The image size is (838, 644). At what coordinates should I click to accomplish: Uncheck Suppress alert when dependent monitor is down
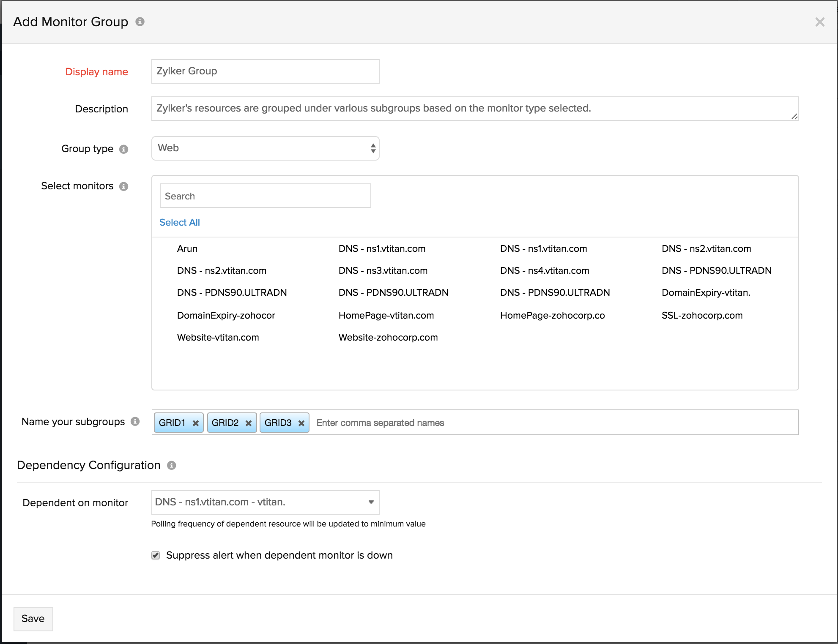click(x=156, y=555)
